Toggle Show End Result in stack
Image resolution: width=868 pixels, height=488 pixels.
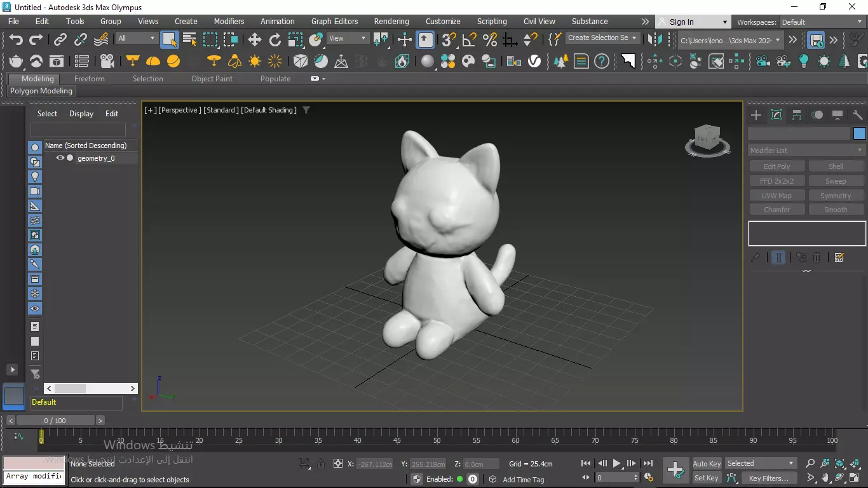(778, 257)
